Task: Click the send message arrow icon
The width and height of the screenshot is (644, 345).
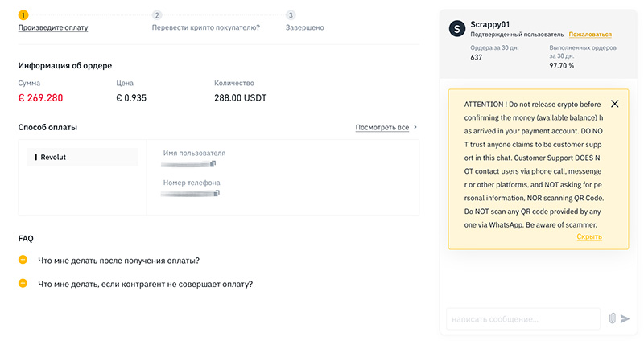Action: 625,318
